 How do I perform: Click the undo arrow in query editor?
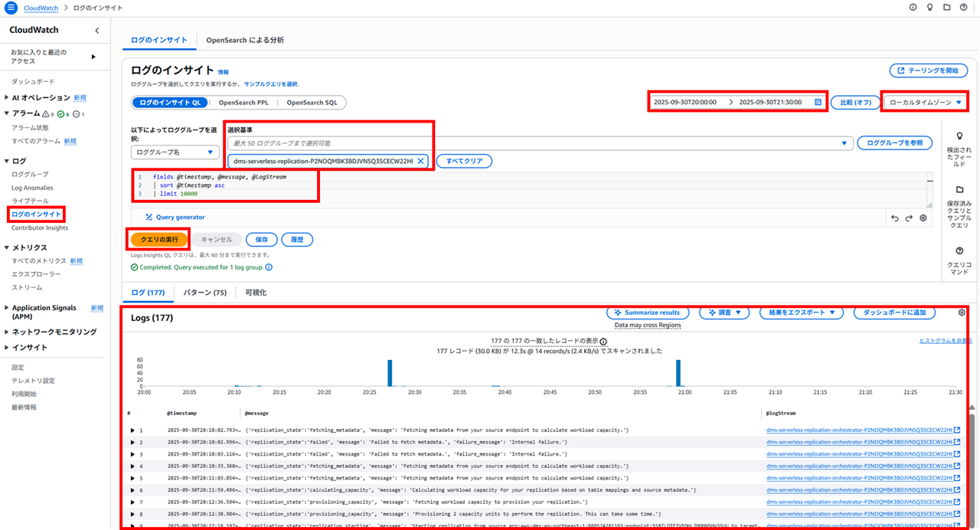[x=895, y=218]
